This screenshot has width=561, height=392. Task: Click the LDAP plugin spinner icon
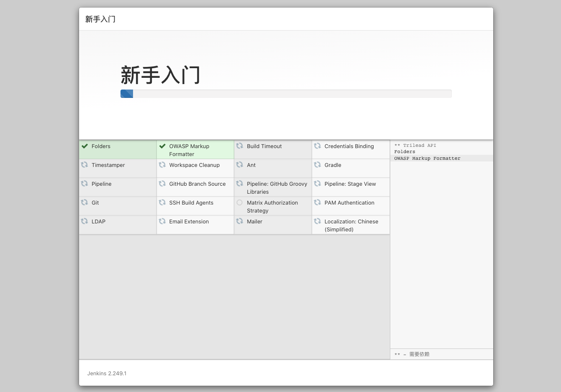85,221
